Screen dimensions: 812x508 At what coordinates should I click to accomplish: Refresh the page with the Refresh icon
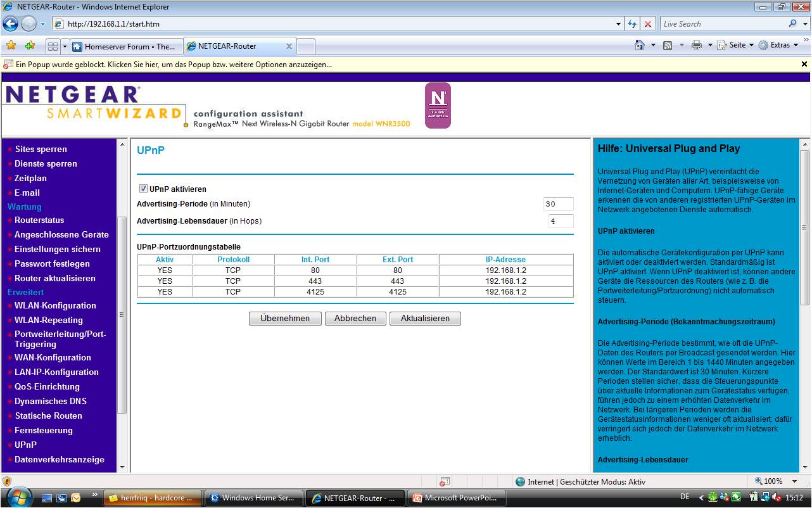pos(632,24)
